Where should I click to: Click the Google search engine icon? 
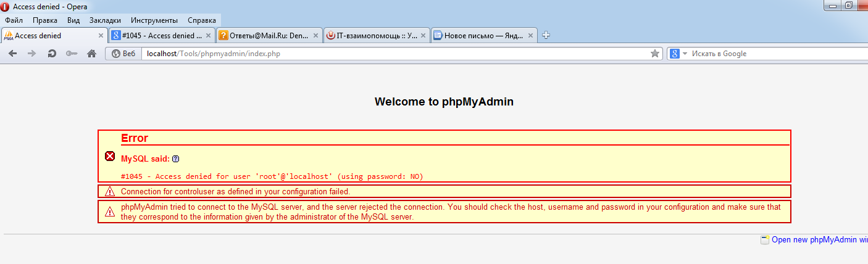675,54
